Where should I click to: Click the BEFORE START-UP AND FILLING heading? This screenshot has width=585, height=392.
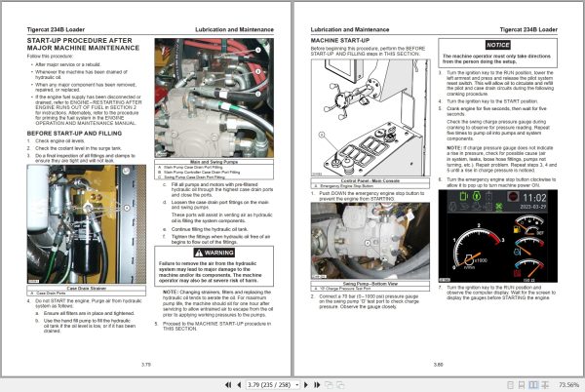pyautogui.click(x=74, y=134)
